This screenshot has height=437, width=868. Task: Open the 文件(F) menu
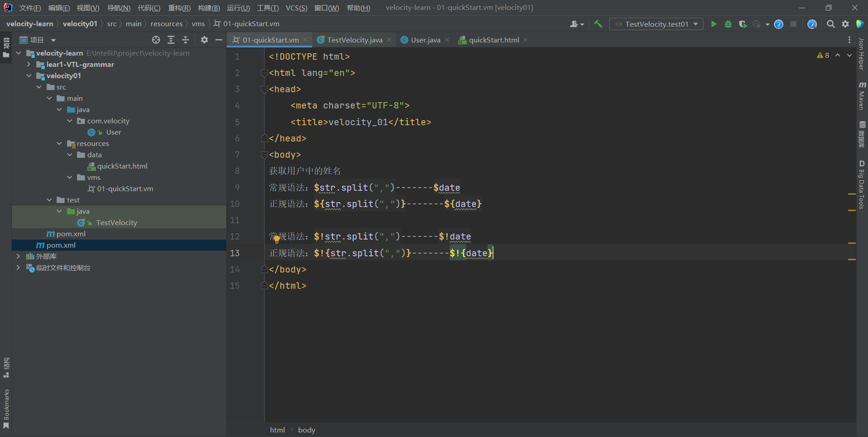pos(30,8)
